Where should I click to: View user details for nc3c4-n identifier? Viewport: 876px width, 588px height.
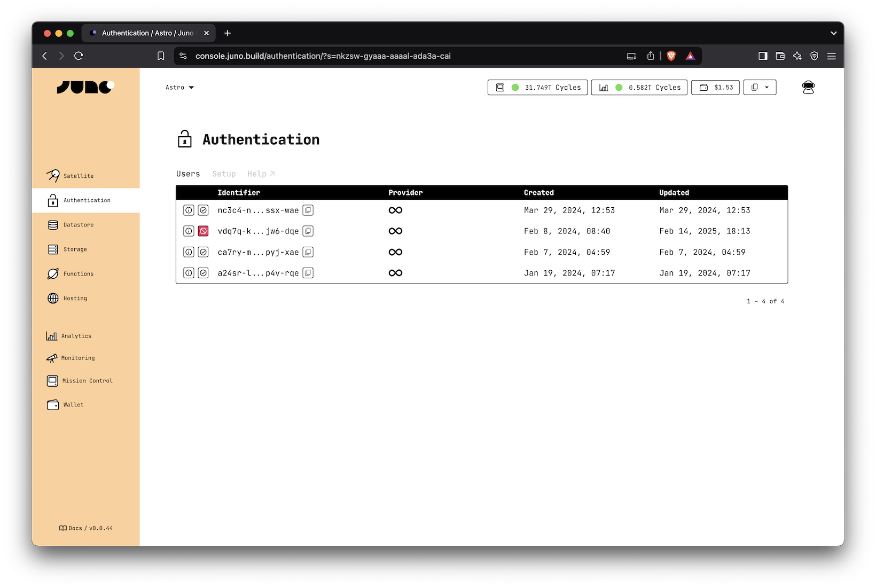coord(188,210)
